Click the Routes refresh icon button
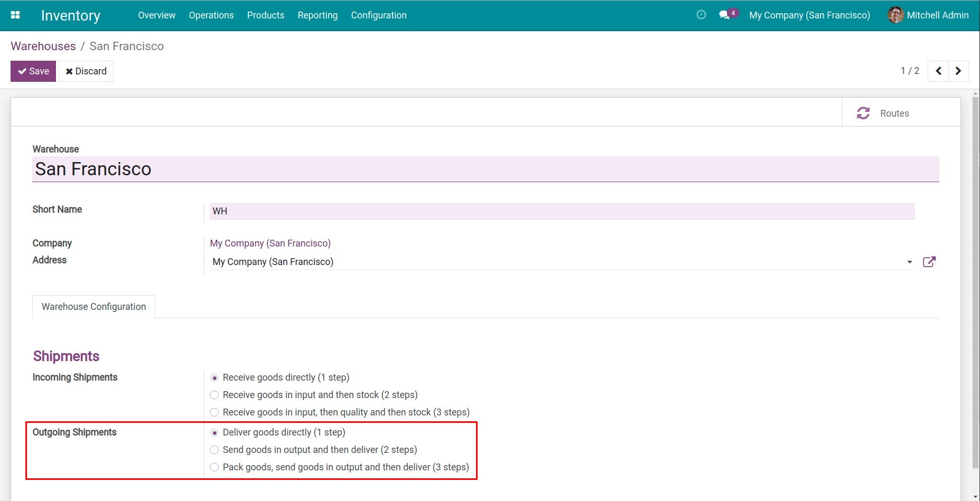 863,113
